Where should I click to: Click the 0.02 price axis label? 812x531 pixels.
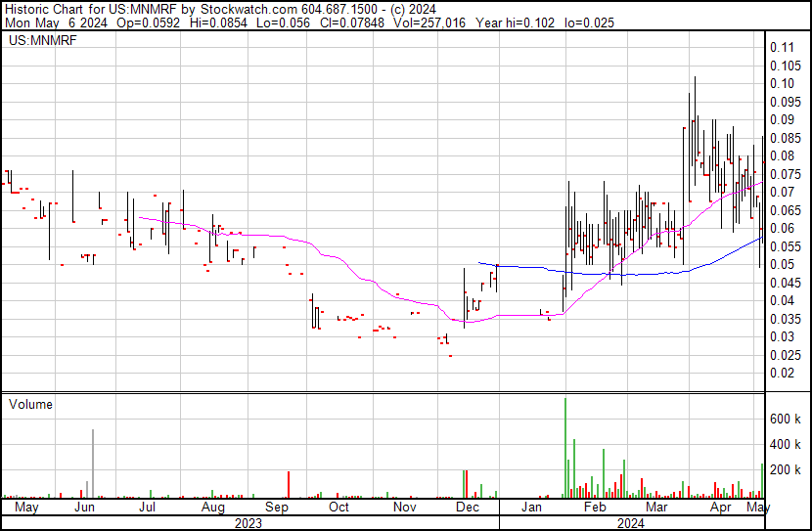(781, 373)
